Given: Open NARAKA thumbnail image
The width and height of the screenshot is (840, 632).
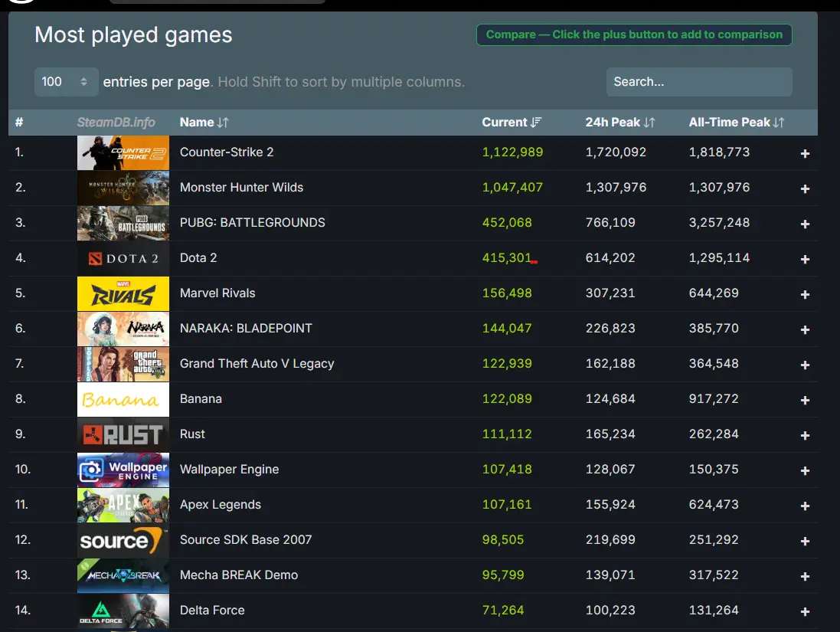Looking at the screenshot, I should 123,329.
